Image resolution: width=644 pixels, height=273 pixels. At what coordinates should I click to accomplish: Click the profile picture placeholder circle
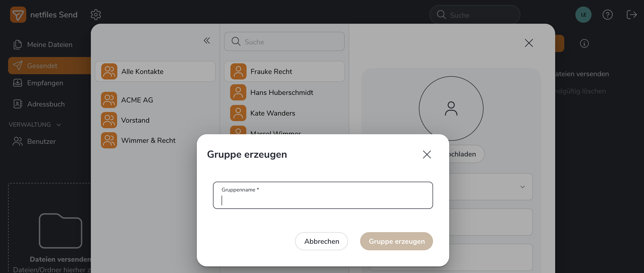(451, 108)
